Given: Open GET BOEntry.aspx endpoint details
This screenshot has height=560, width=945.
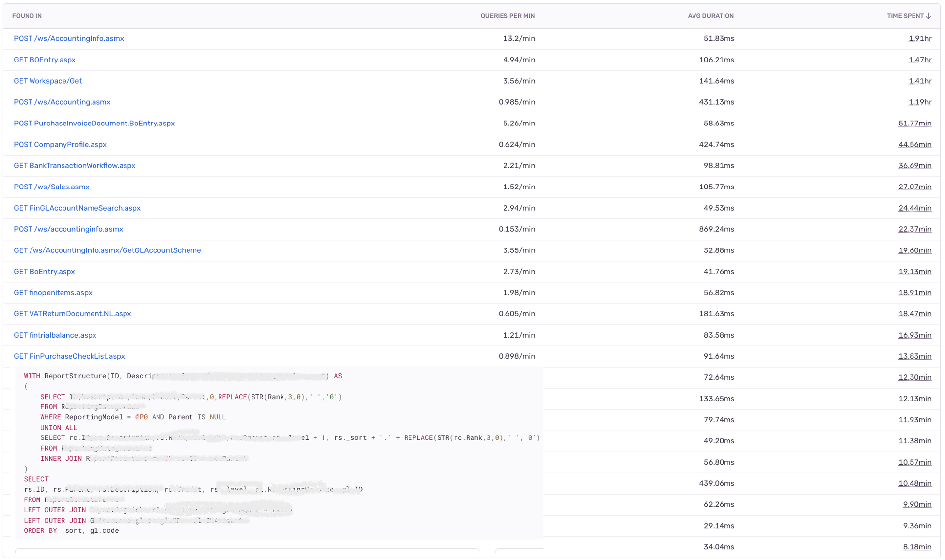Looking at the screenshot, I should (x=44, y=60).
